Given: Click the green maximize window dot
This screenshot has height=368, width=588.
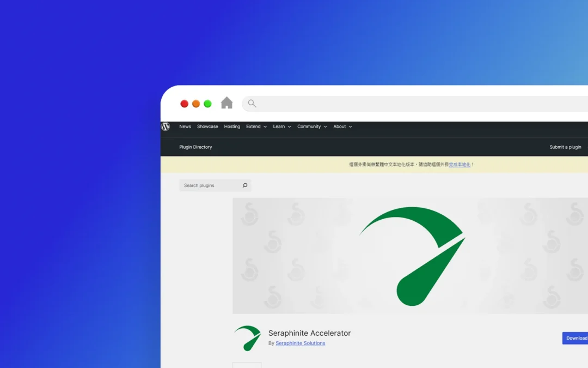Looking at the screenshot, I should pyautogui.click(x=207, y=104).
